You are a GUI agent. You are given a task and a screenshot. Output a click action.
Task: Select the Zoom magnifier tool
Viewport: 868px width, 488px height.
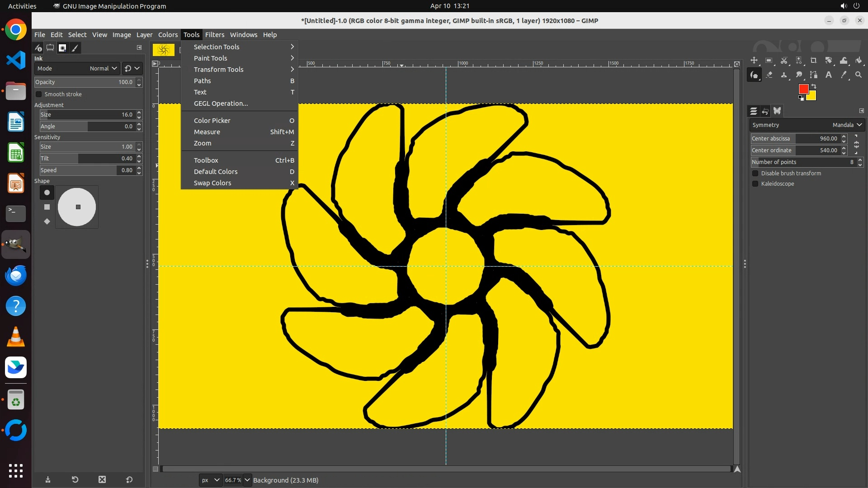[x=859, y=75]
